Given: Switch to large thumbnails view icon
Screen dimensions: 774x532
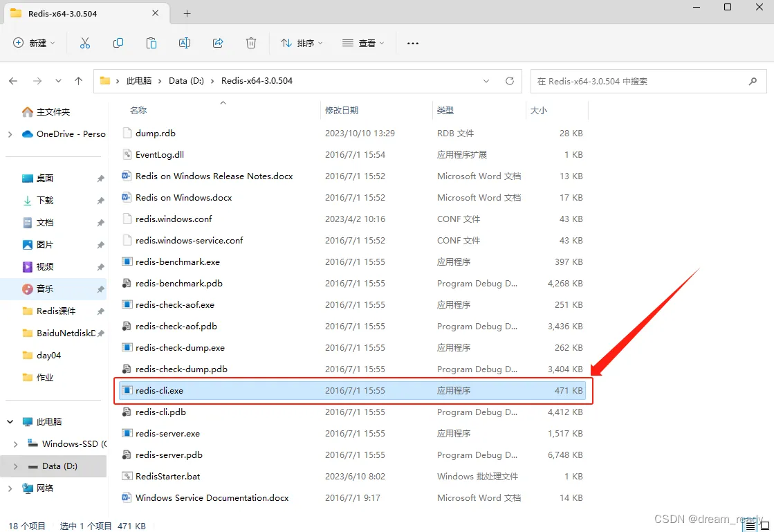Looking at the screenshot, I should coord(764,526).
